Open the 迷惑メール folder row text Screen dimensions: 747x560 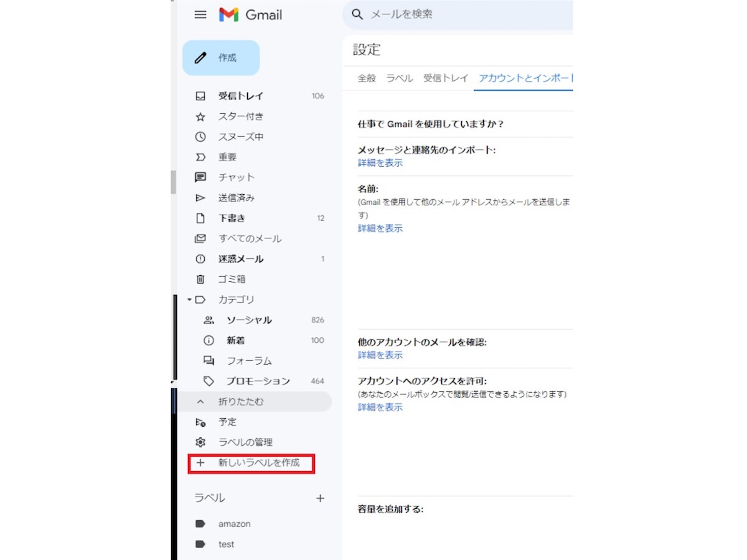(241, 259)
